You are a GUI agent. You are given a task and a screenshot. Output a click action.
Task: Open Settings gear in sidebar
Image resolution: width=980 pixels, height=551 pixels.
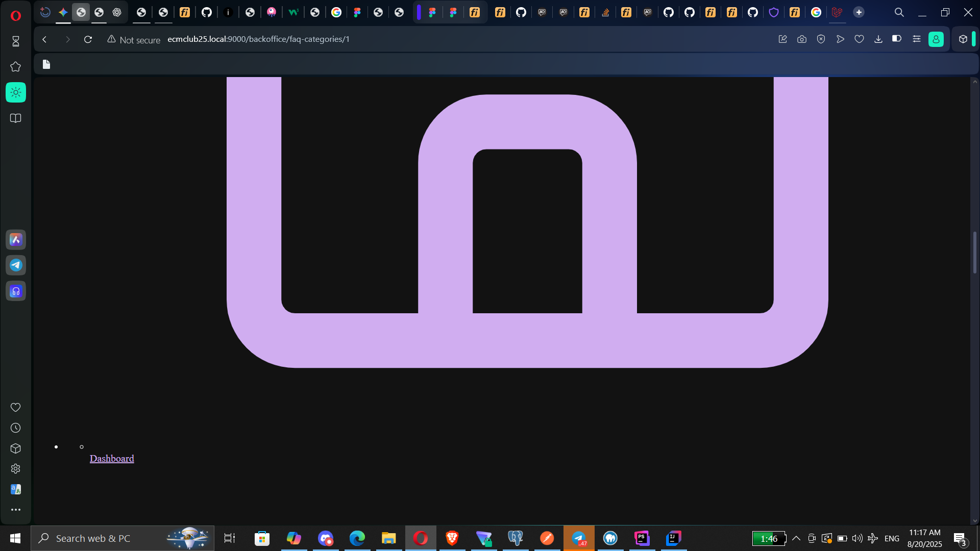15,469
